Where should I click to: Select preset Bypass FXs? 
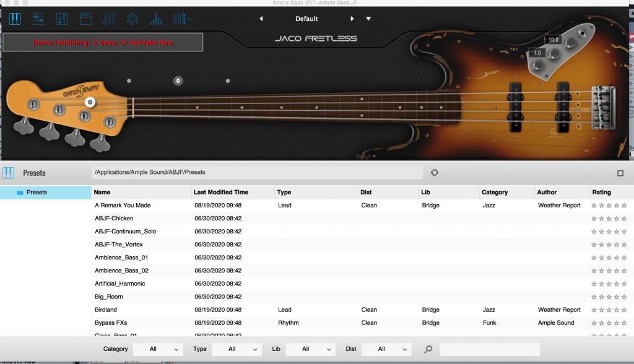click(x=111, y=323)
